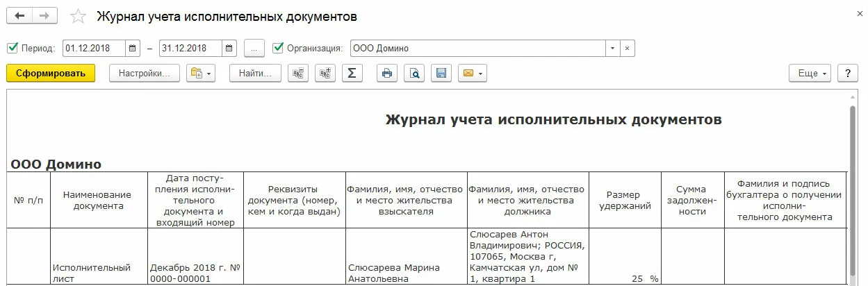Open calendar for end date 31.12.2018
Viewport: 868px width, 286px height.
coord(230,48)
